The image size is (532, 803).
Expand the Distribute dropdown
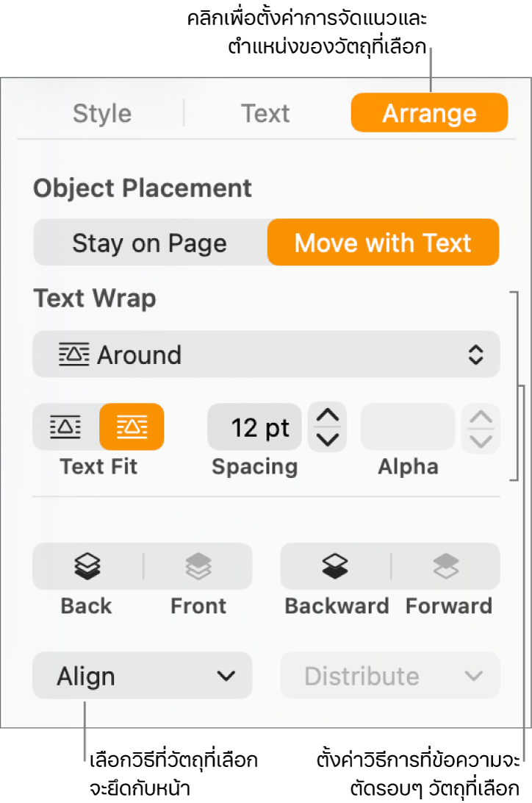tap(390, 676)
